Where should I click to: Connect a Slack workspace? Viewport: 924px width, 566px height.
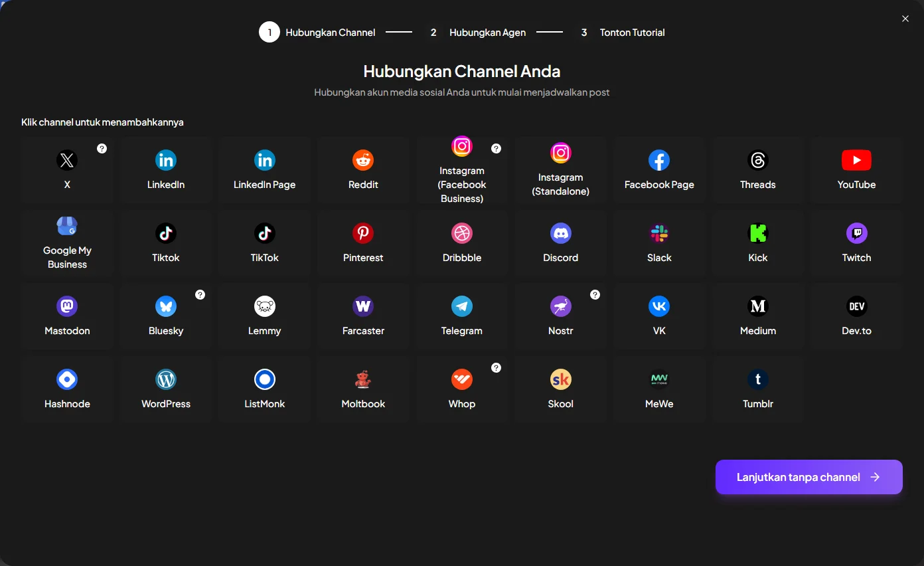659,243
